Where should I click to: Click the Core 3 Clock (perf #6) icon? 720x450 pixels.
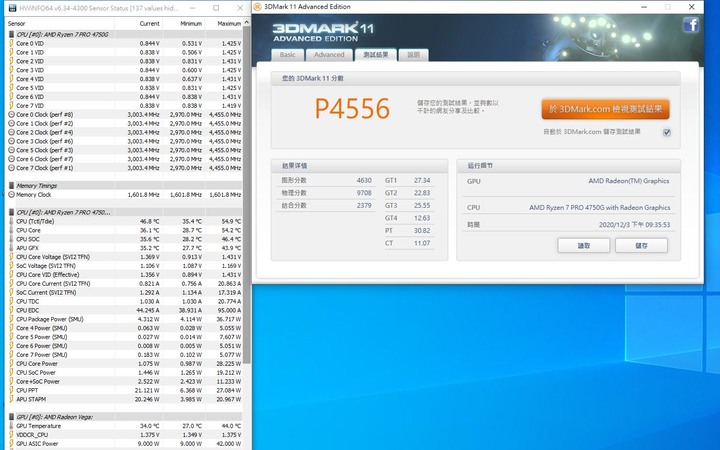(x=11, y=141)
